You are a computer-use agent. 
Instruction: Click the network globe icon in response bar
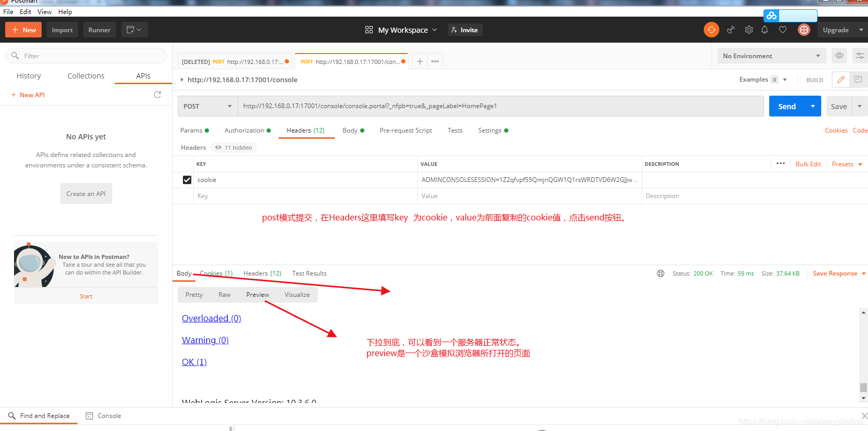click(x=661, y=273)
